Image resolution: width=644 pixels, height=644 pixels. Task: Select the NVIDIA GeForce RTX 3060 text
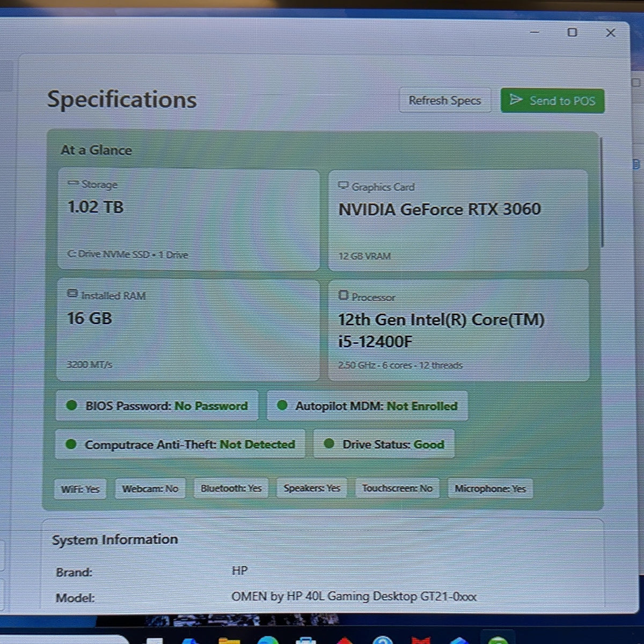(440, 209)
